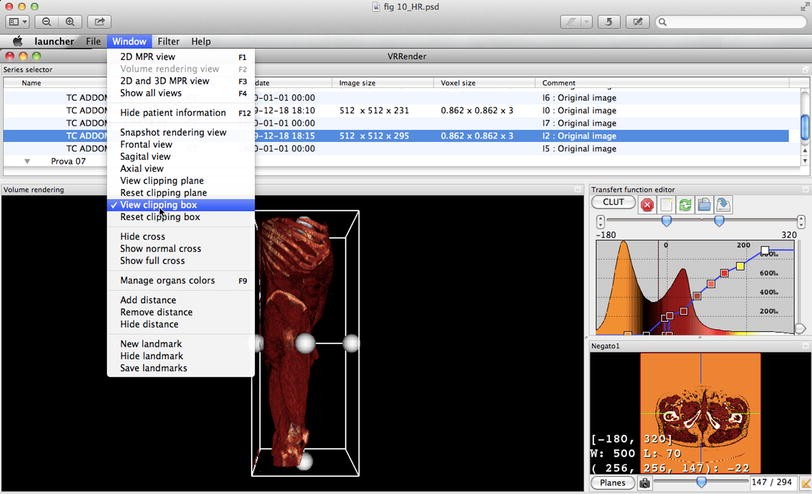Uncheck the View clipping box menu entry

[x=158, y=205]
